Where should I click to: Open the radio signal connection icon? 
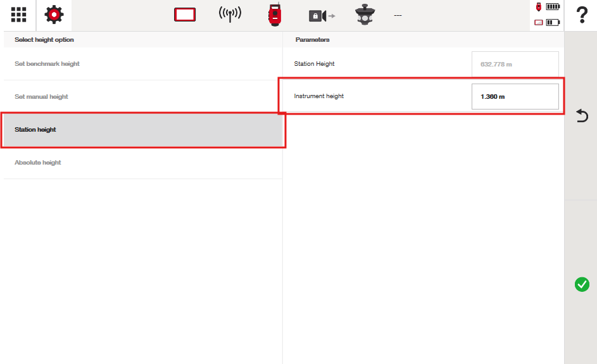[x=230, y=15]
